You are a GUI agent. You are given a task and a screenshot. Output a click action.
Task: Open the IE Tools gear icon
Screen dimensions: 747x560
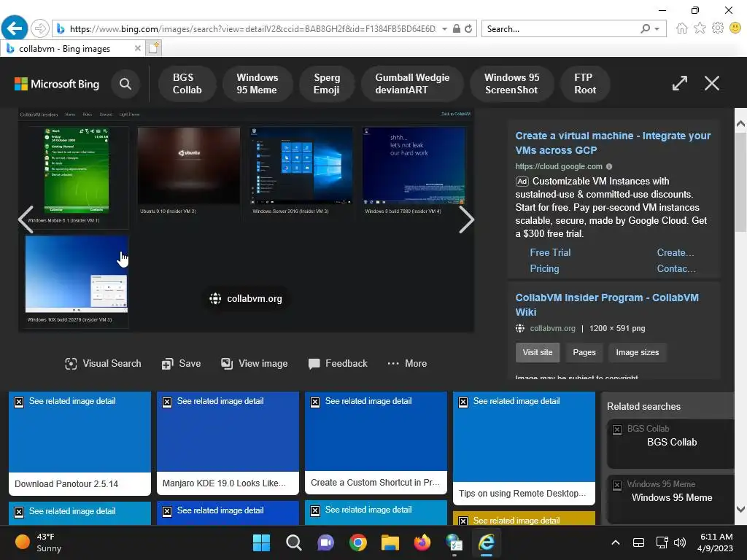(x=718, y=28)
